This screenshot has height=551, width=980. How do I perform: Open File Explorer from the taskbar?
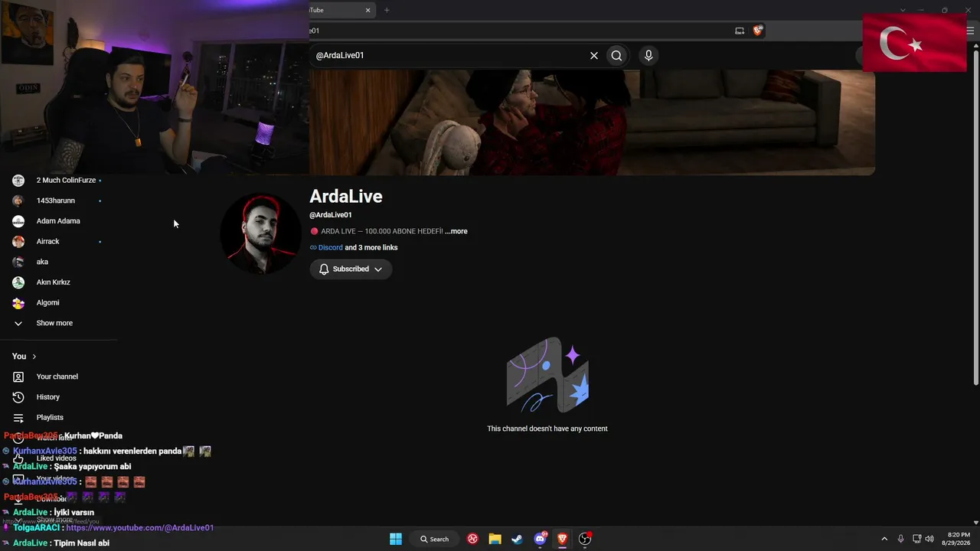[x=495, y=539]
